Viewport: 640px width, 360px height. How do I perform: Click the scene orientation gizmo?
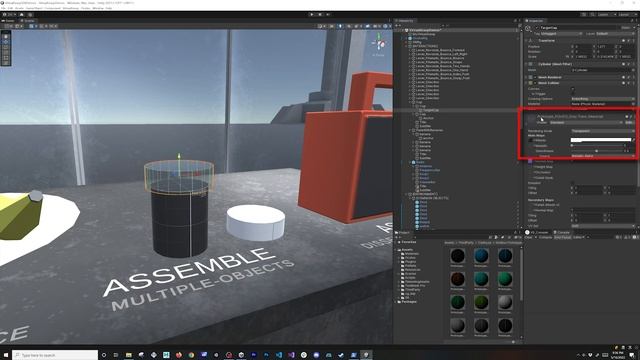coord(380,43)
